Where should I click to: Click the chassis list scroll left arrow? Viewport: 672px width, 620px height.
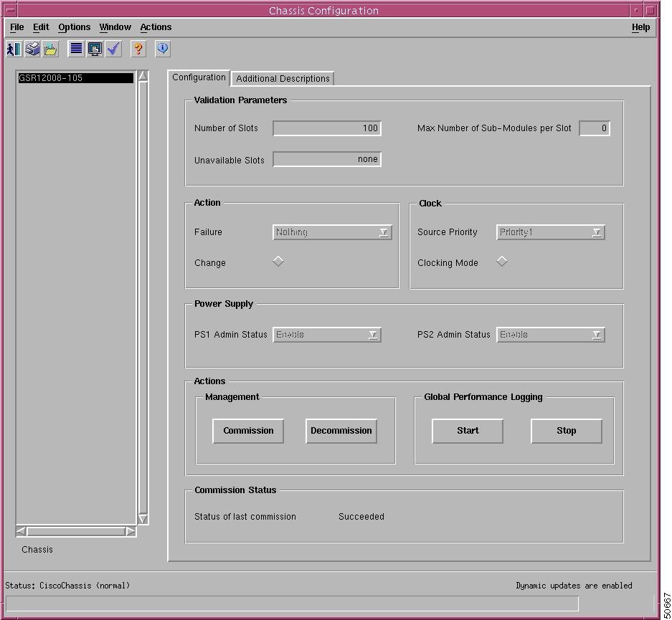pyautogui.click(x=21, y=531)
